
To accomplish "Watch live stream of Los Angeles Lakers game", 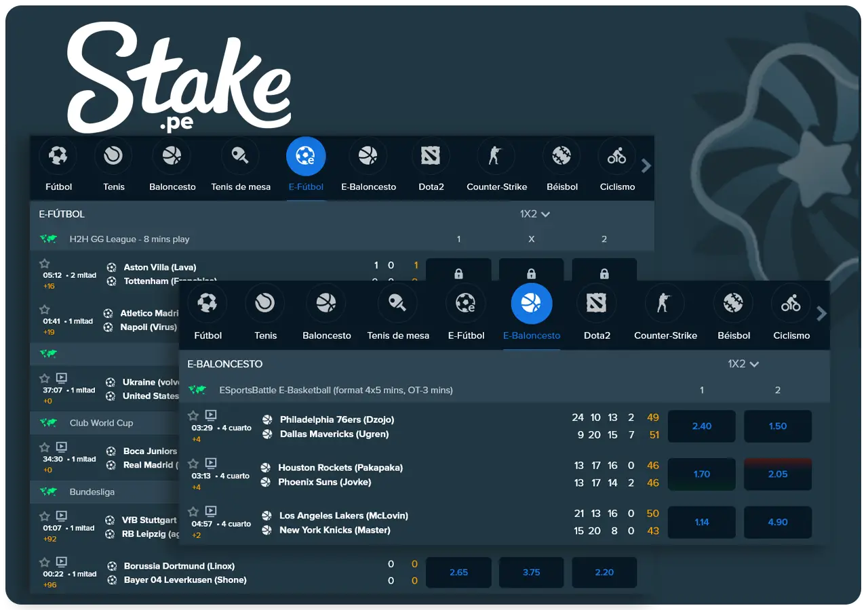I will pyautogui.click(x=211, y=512).
